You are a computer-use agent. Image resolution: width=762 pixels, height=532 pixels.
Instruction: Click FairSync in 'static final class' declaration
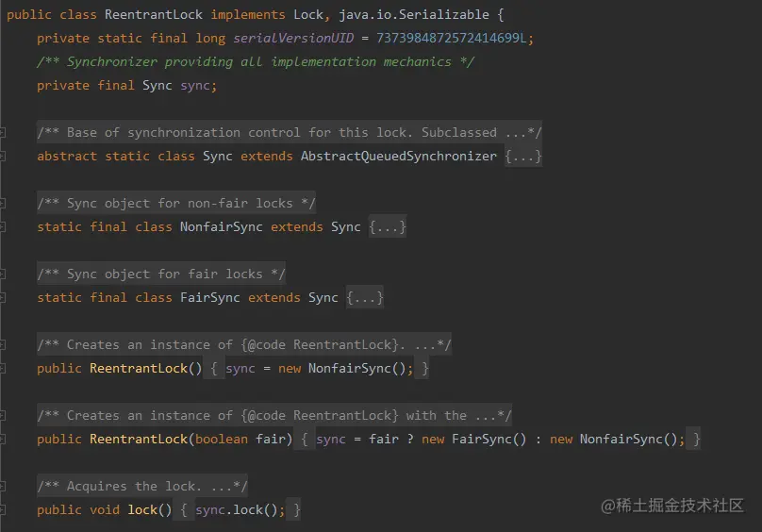click(210, 298)
